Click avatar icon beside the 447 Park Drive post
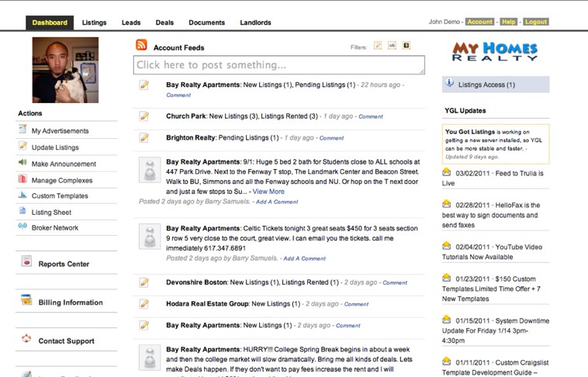Viewport: 588px width, 377px height. tap(150, 170)
